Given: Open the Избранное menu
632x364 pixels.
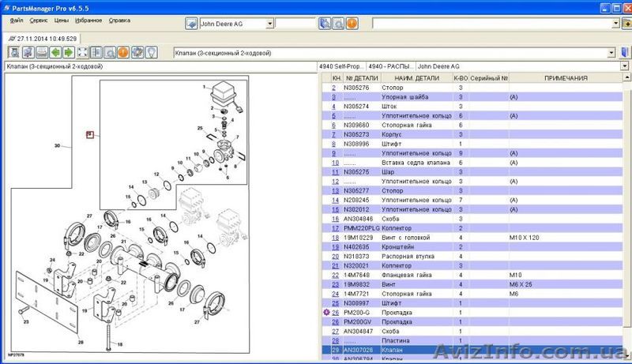Looking at the screenshot, I should click(89, 20).
